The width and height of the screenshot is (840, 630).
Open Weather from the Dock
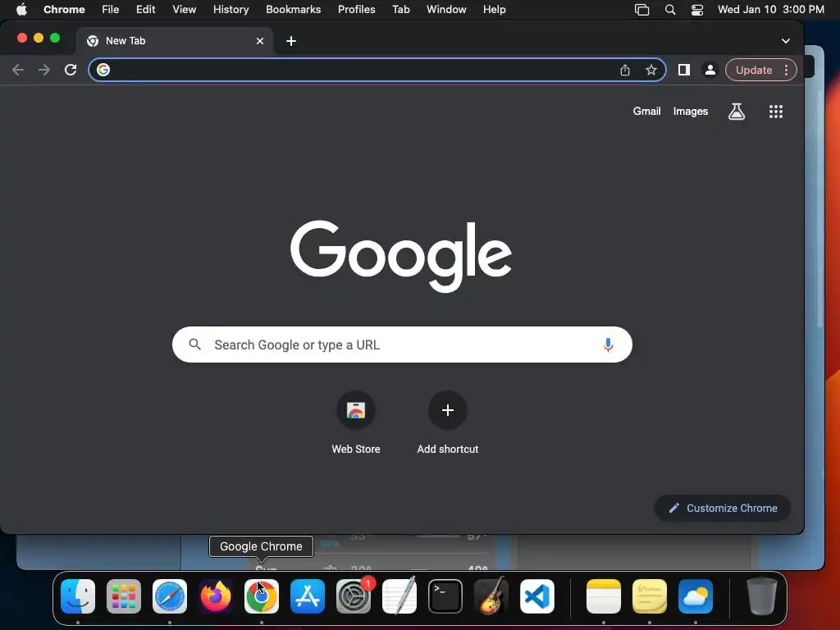696,596
